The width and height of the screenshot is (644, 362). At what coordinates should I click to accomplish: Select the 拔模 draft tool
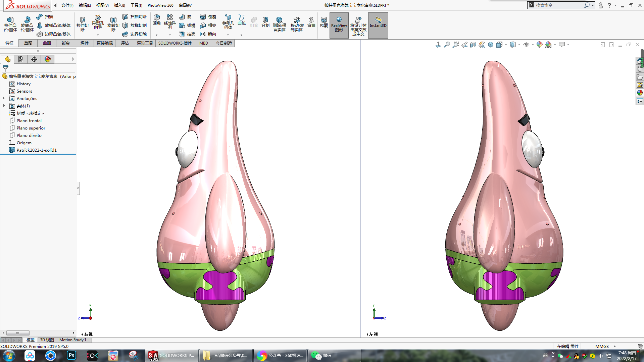click(x=187, y=25)
